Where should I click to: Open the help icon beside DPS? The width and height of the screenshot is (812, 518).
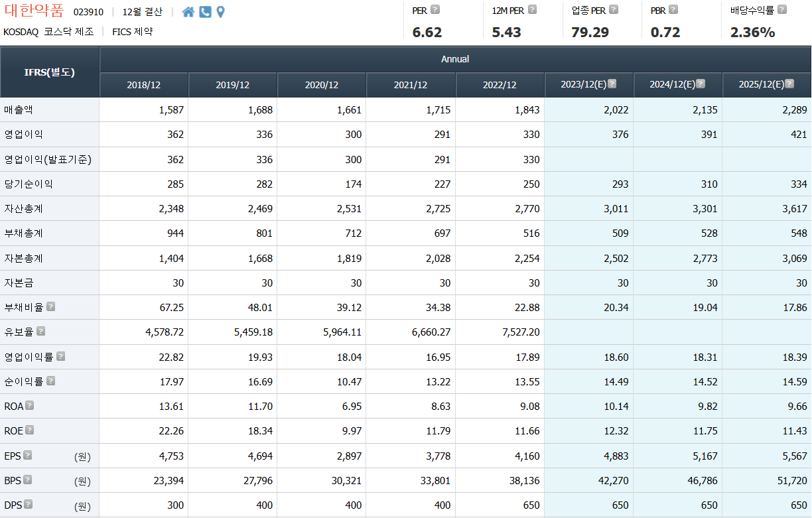[28, 505]
